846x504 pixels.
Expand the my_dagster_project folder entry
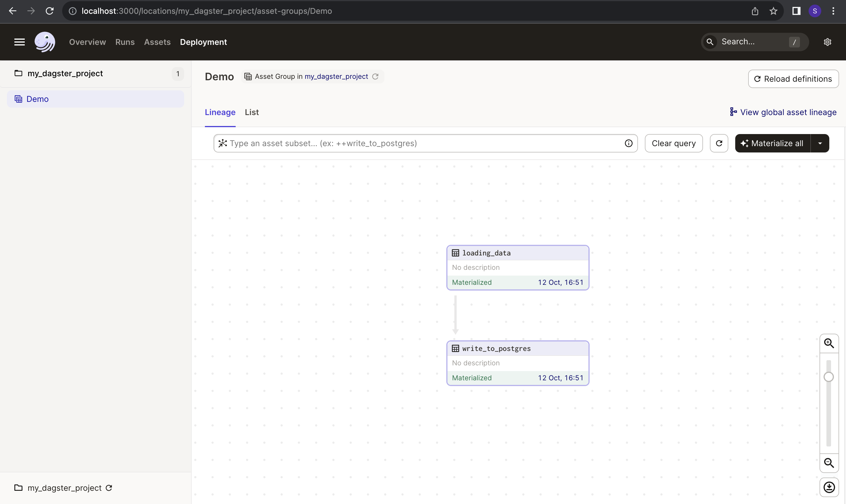click(x=65, y=73)
